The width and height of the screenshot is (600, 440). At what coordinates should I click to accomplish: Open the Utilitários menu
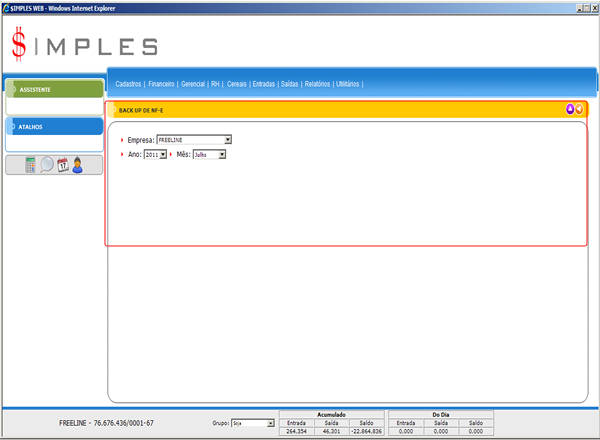(348, 84)
